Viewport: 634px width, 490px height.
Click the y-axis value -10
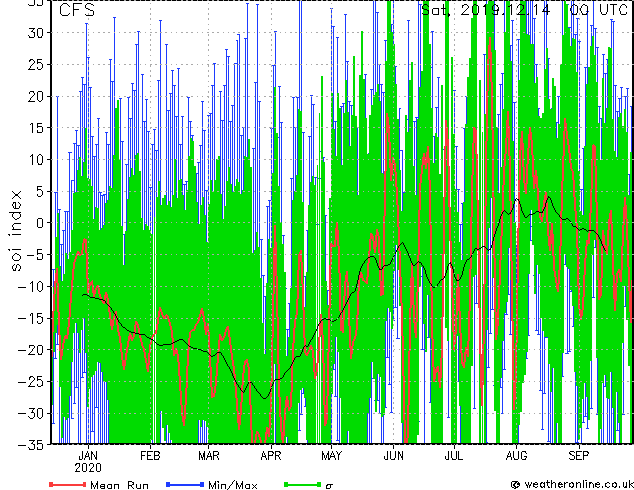(x=31, y=287)
